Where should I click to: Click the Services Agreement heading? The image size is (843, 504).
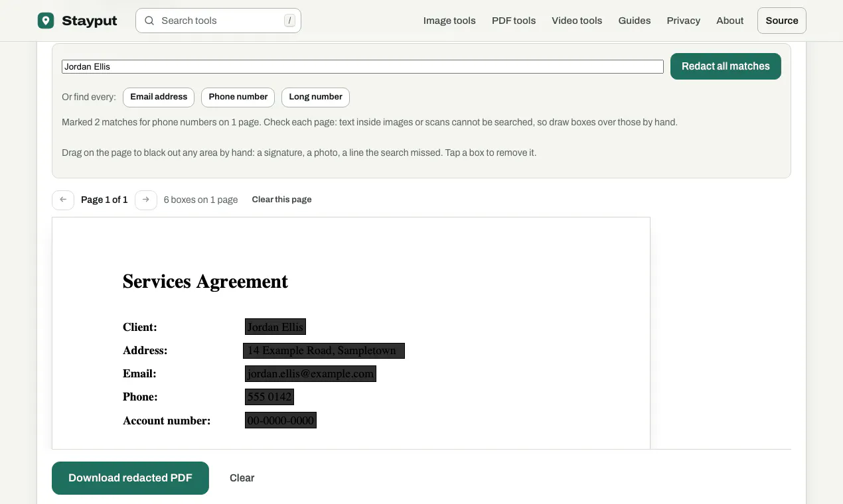pyautogui.click(x=206, y=281)
